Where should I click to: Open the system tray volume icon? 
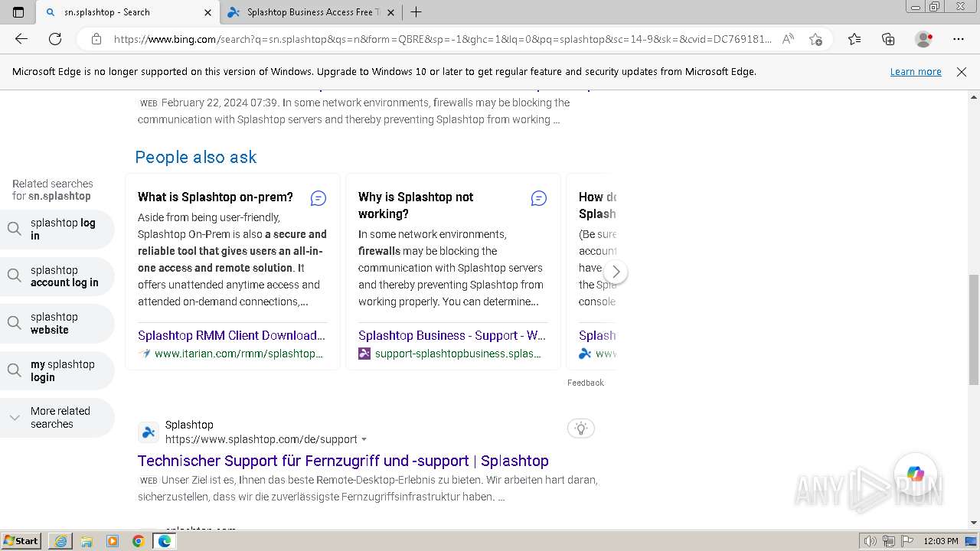coord(871,541)
